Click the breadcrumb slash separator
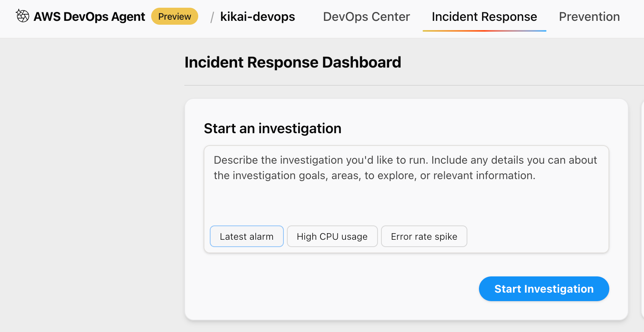Image resolution: width=644 pixels, height=332 pixels. [212, 17]
